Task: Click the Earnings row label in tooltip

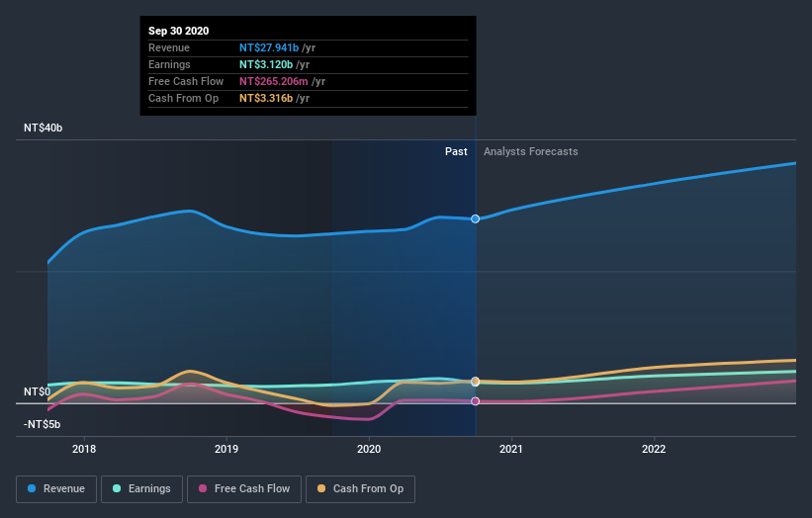Action: tap(169, 64)
